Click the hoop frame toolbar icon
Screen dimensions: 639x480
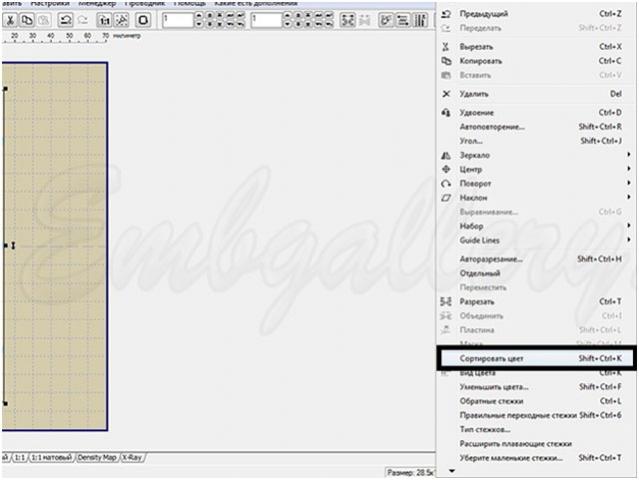pos(143,20)
